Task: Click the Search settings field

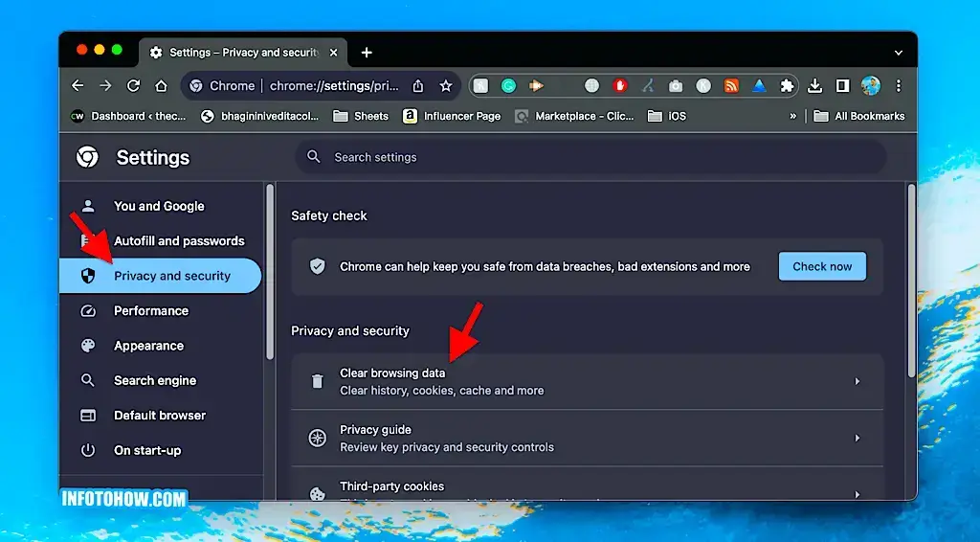Action: coord(590,157)
